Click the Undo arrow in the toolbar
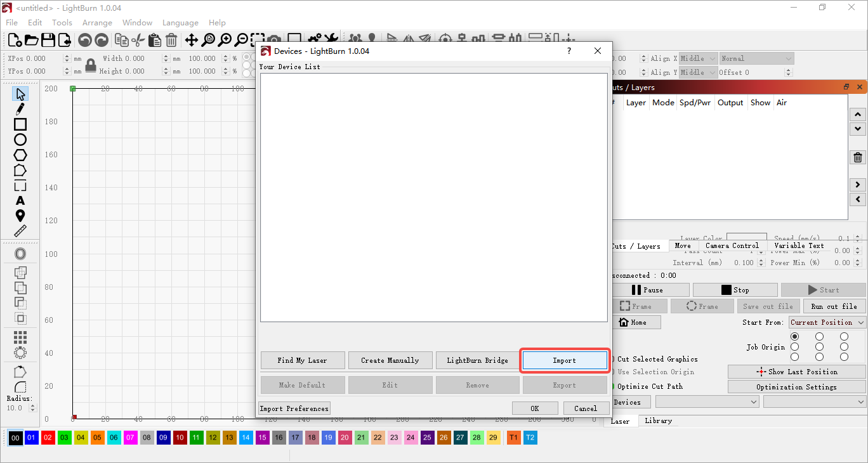The image size is (868, 463). [x=84, y=40]
